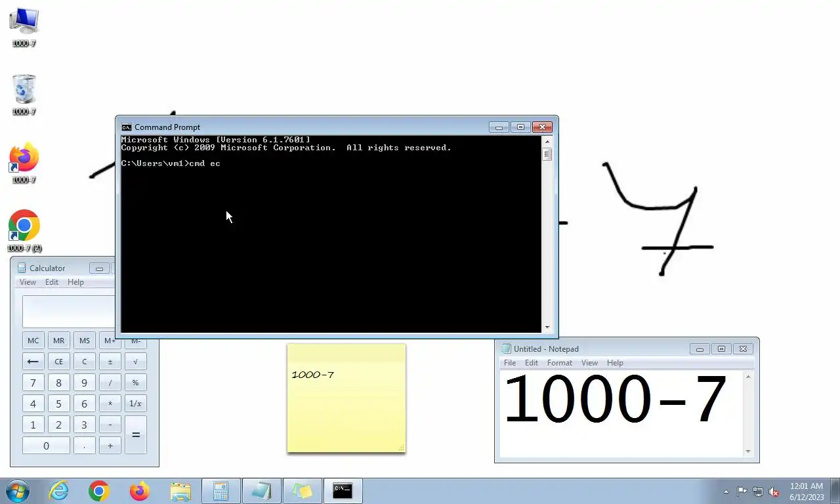The image size is (840, 504).
Task: Click calculator decimal point button
Action: click(x=84, y=446)
